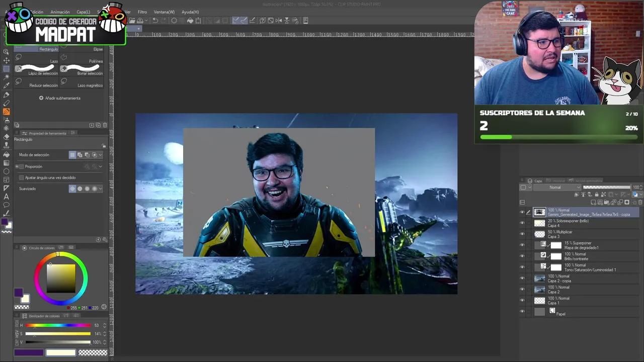
Task: Click the Open file folder icon
Action: (x=132, y=21)
